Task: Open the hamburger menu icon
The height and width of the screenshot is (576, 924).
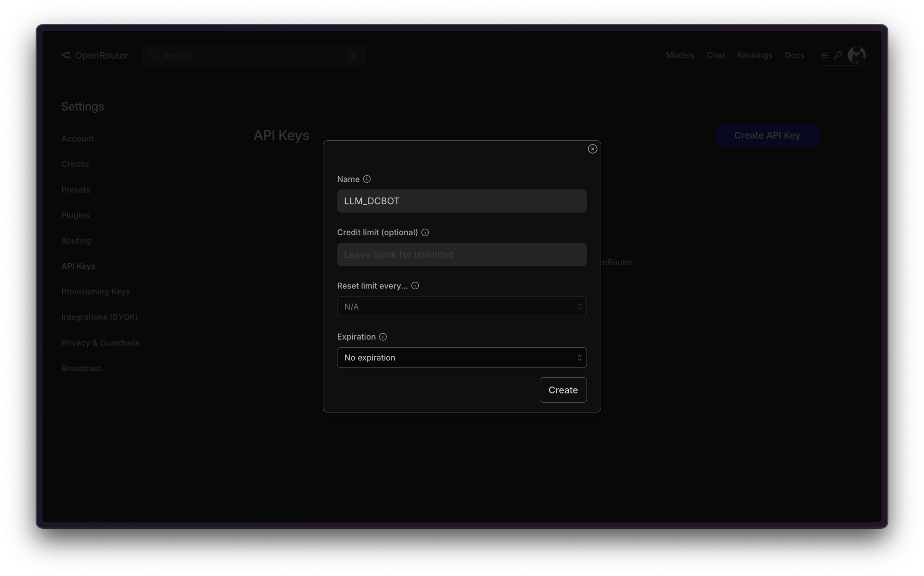Action: click(x=824, y=55)
